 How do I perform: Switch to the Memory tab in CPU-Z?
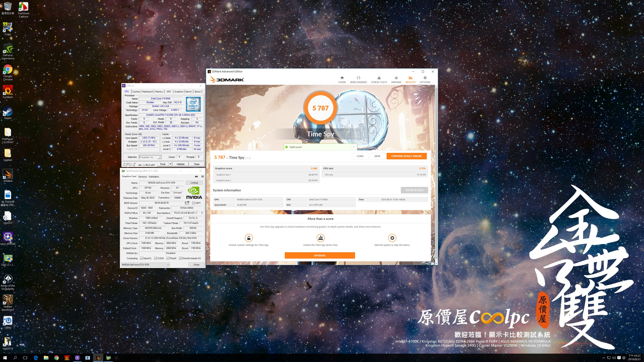[159, 92]
